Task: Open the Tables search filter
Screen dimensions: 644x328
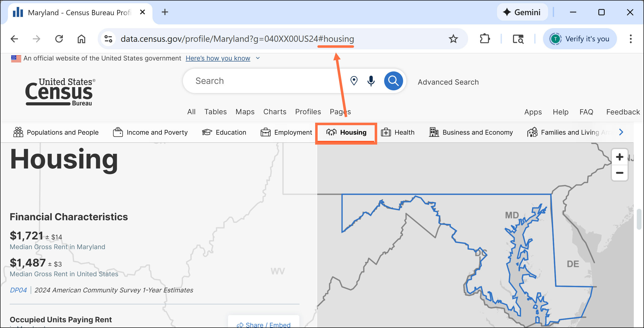Action: 215,112
